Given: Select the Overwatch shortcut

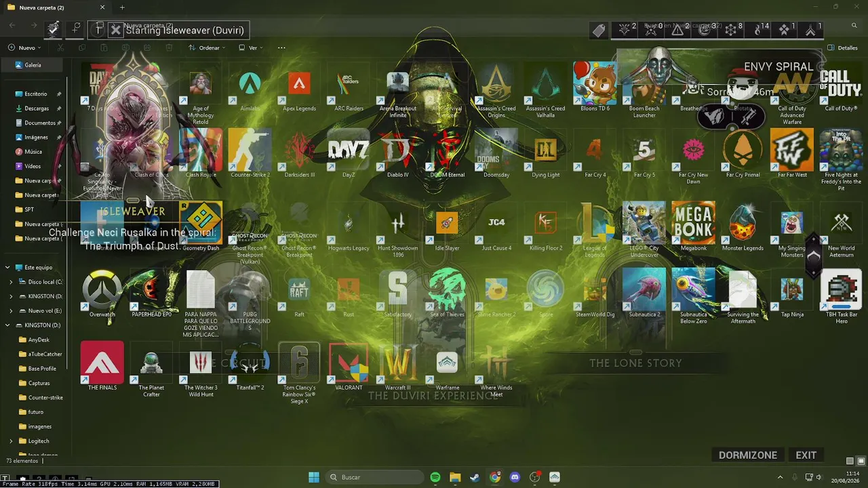Looking at the screenshot, I should [102, 294].
